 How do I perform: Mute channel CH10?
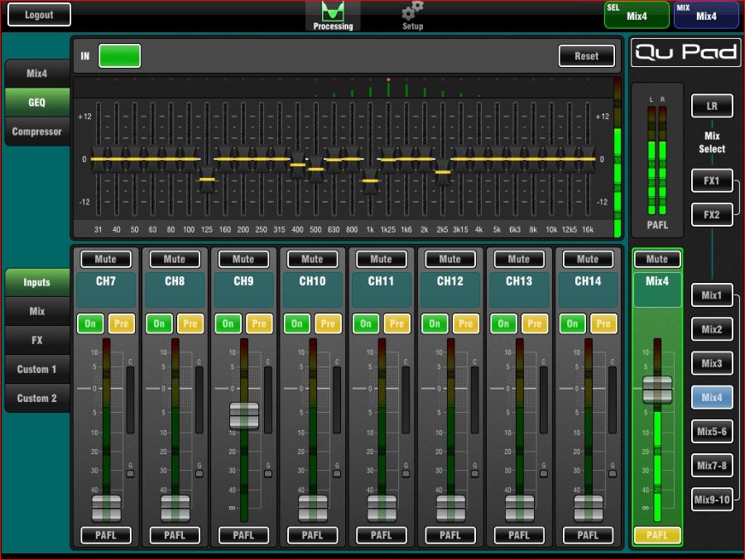pyautogui.click(x=312, y=259)
